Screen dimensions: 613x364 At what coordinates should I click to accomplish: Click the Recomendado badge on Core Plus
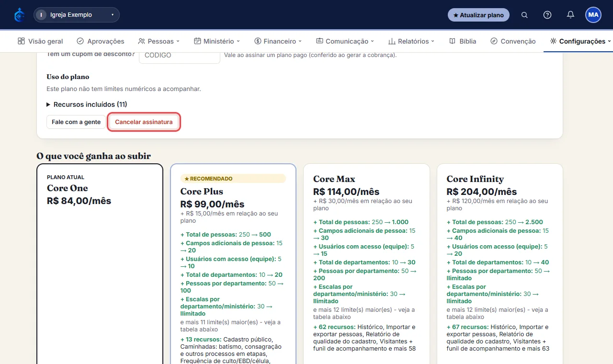pos(233,179)
